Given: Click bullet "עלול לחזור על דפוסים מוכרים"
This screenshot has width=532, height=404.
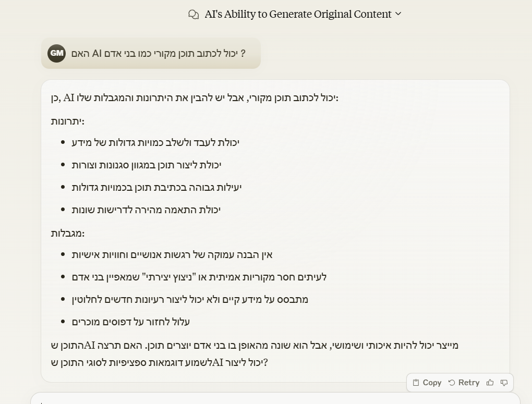Looking at the screenshot, I should (x=130, y=322).
